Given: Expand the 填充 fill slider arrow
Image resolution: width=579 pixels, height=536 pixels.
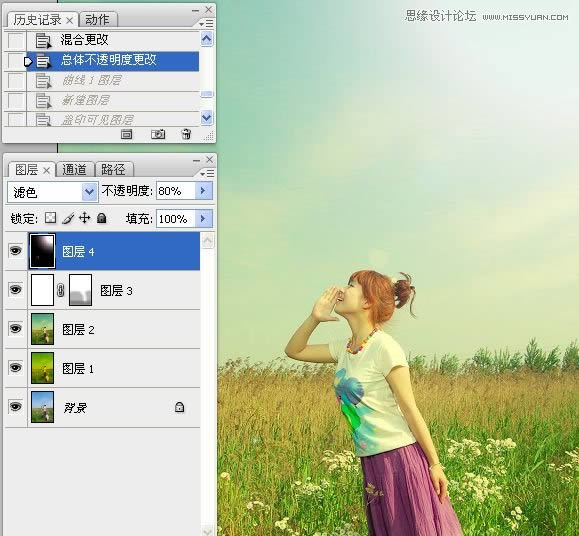Looking at the screenshot, I should [203, 219].
